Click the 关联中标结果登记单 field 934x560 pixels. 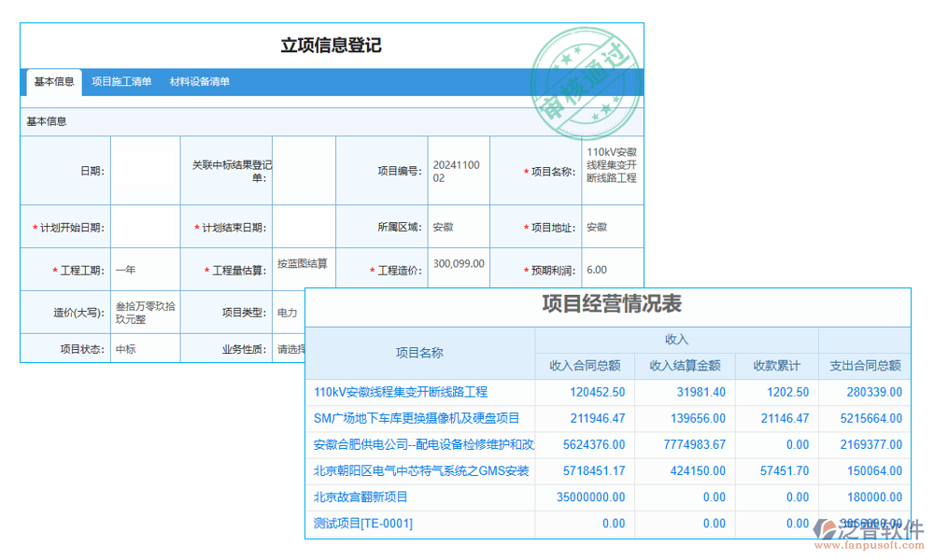(303, 170)
